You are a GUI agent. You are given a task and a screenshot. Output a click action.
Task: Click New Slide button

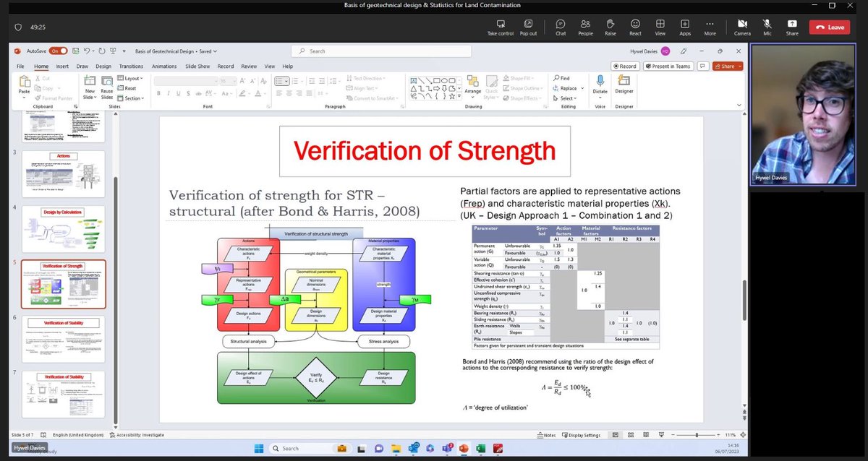(x=90, y=86)
